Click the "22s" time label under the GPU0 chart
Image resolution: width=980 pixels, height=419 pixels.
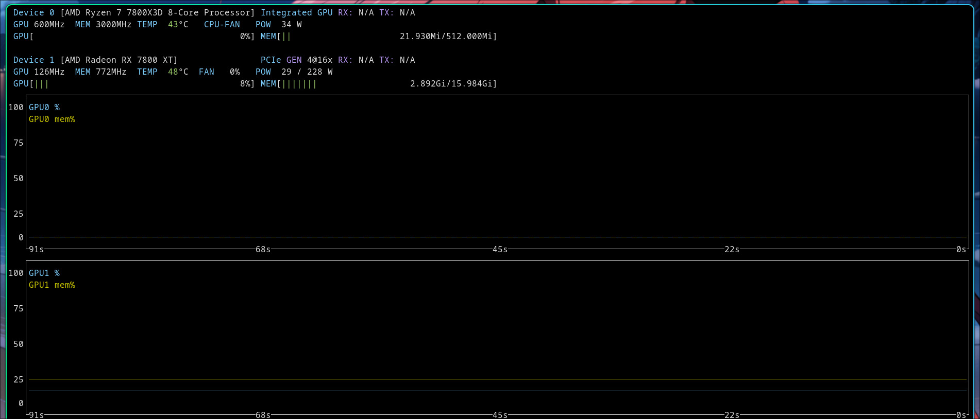coord(732,249)
